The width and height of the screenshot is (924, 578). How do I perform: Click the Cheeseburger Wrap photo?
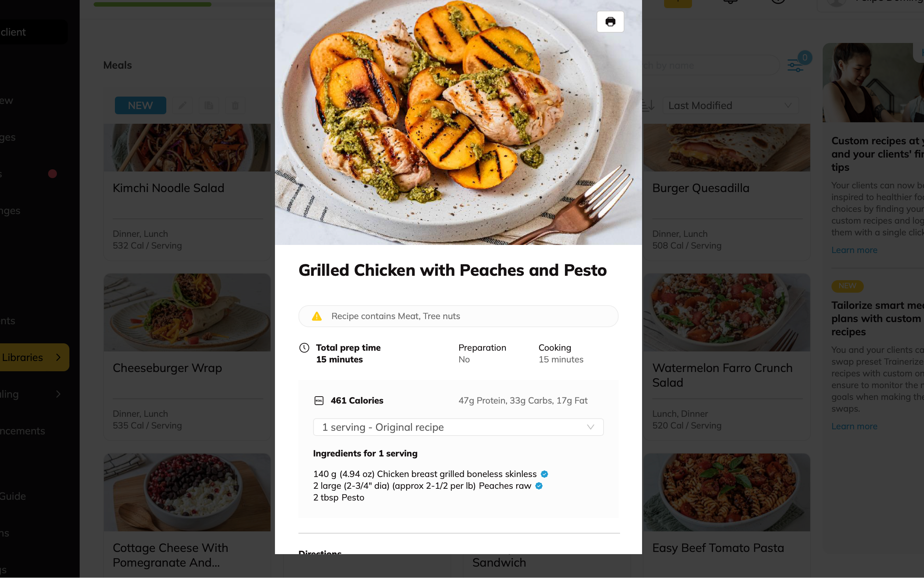coord(187,313)
